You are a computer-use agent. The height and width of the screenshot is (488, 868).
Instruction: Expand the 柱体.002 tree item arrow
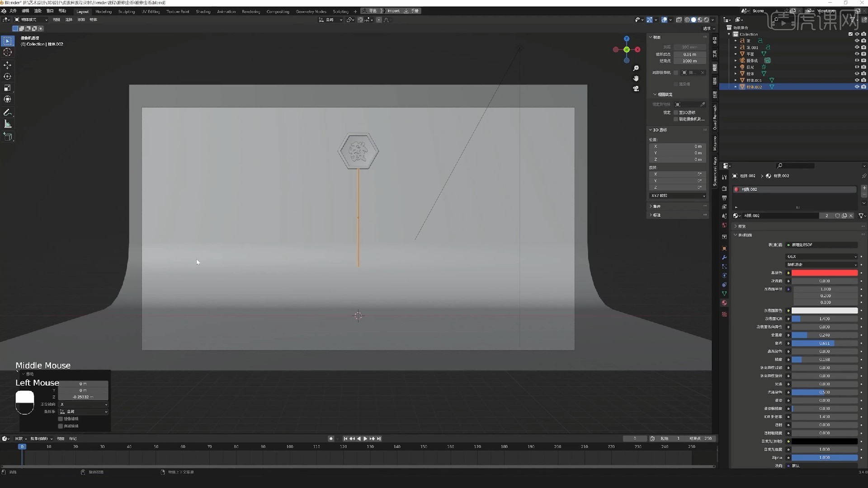coord(736,87)
